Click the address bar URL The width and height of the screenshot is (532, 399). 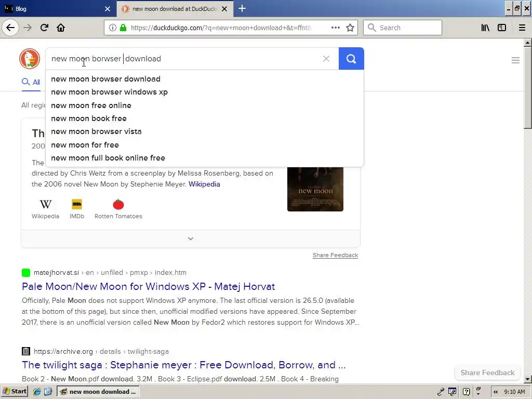[x=221, y=28]
